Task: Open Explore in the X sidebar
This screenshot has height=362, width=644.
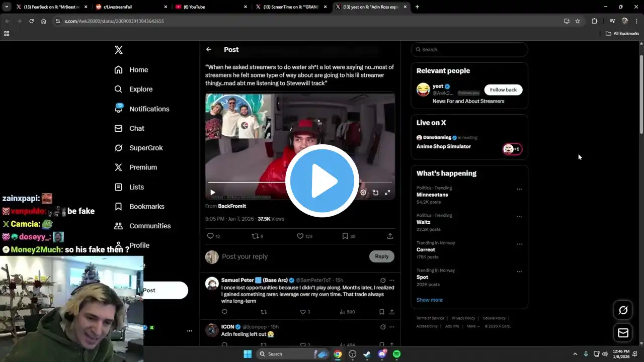Action: coord(133,89)
